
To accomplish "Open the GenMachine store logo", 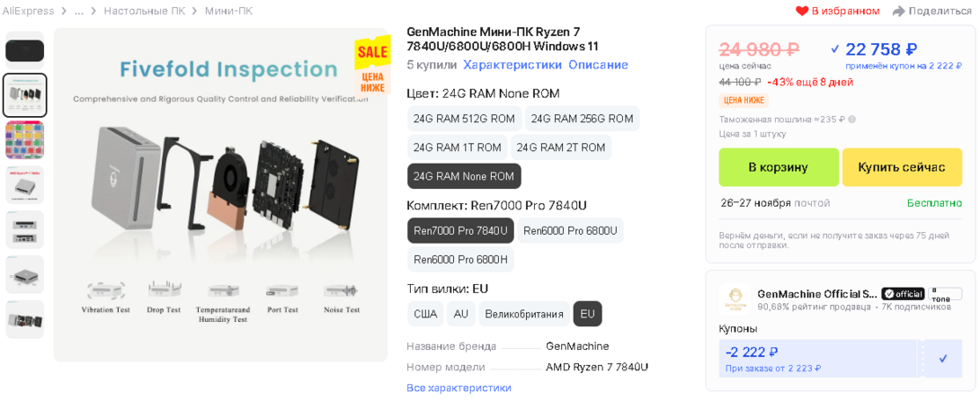I will 736,299.
